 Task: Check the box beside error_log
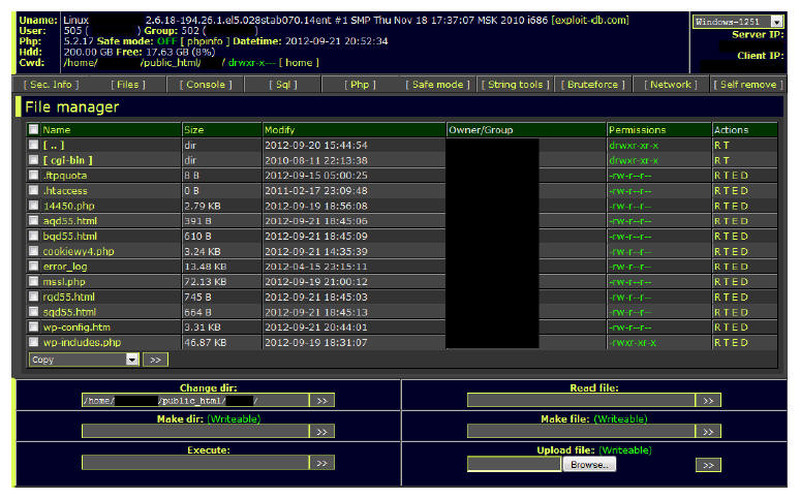[x=34, y=267]
